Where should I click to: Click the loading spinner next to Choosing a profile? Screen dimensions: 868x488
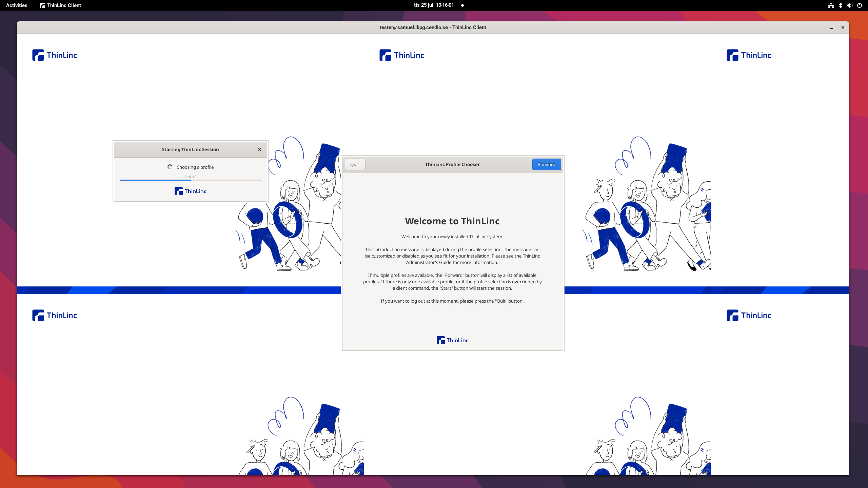(170, 167)
